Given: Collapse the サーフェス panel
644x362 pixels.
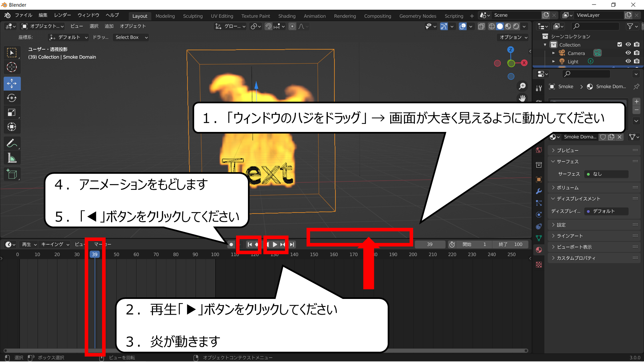Looking at the screenshot, I should (593, 162).
